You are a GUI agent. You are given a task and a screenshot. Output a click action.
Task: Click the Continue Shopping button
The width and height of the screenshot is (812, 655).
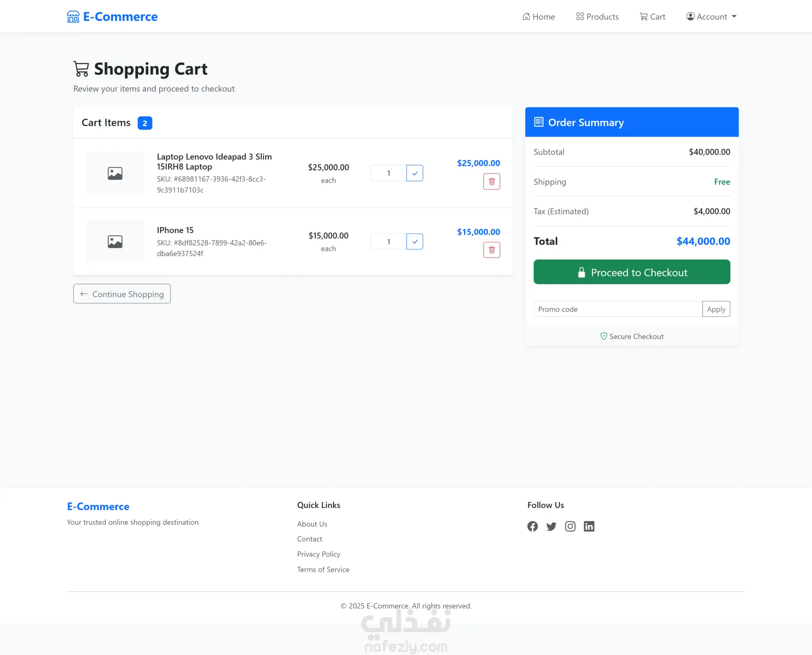122,294
